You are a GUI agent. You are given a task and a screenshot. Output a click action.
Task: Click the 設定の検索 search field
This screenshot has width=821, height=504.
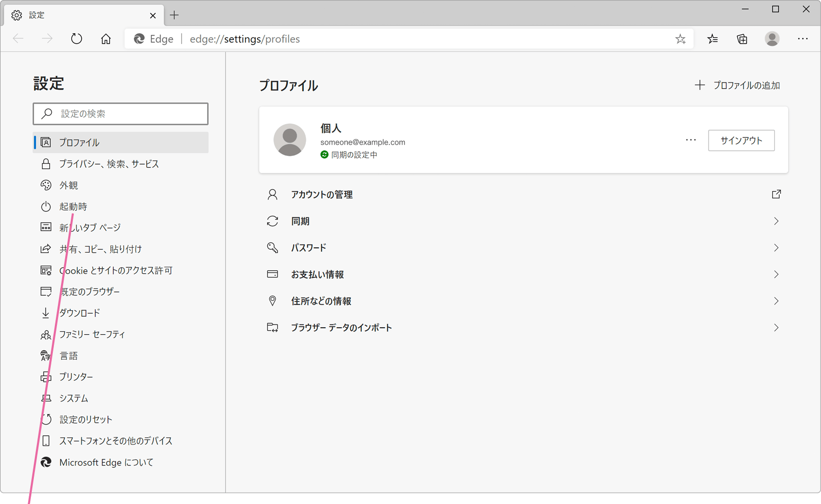(121, 114)
